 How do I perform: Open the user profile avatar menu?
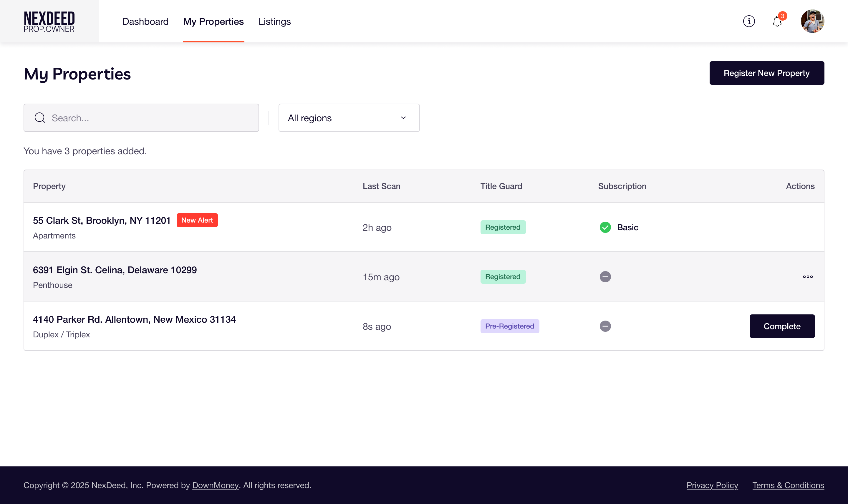coord(812,21)
